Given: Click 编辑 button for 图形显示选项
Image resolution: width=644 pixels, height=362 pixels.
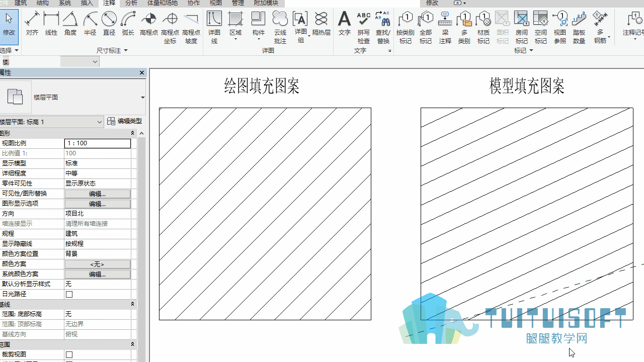Looking at the screenshot, I should click(x=98, y=204).
